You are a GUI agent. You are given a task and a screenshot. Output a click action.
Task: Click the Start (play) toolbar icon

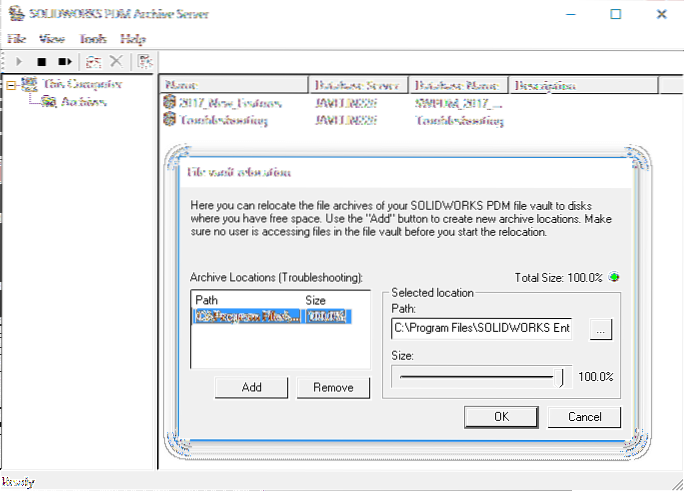(19, 61)
